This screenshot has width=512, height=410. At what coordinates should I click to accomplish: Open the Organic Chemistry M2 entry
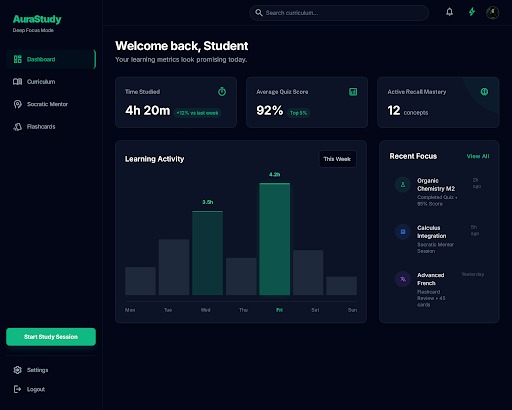point(439,192)
